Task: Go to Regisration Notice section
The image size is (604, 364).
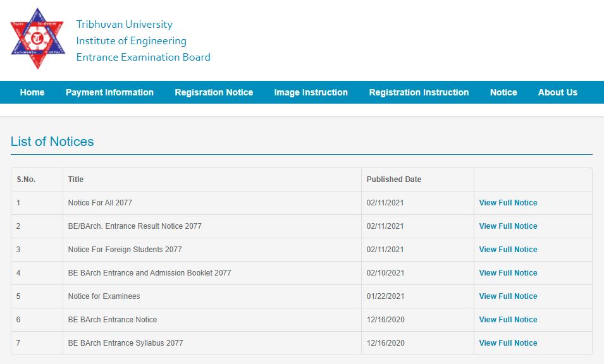Action: [213, 92]
